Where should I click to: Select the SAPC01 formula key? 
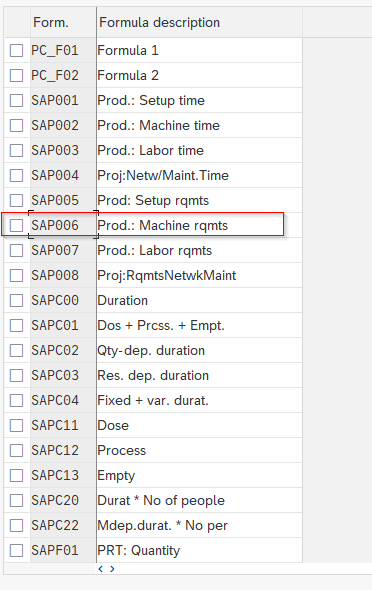(x=63, y=325)
